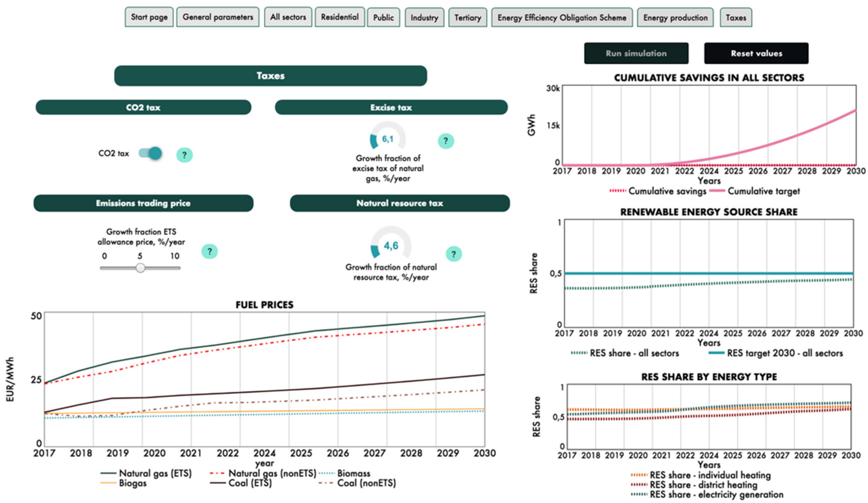Toggle the CO2 tax switch
868x503 pixels.
point(151,153)
